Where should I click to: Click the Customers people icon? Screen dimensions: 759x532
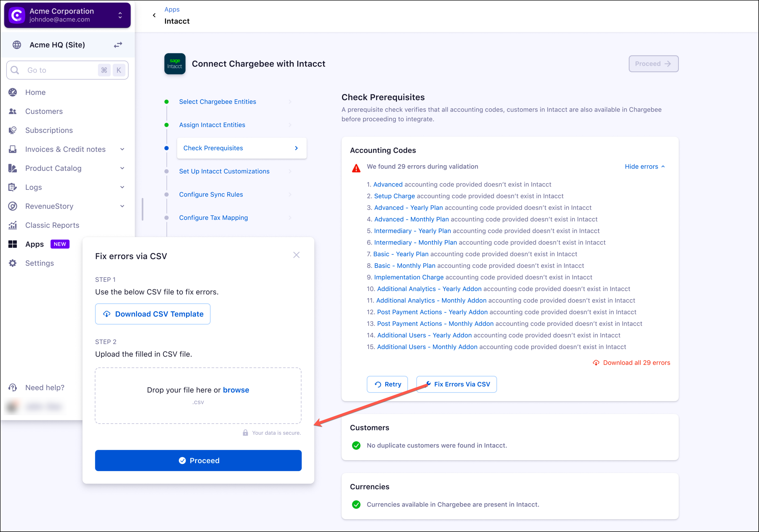pyautogui.click(x=13, y=111)
